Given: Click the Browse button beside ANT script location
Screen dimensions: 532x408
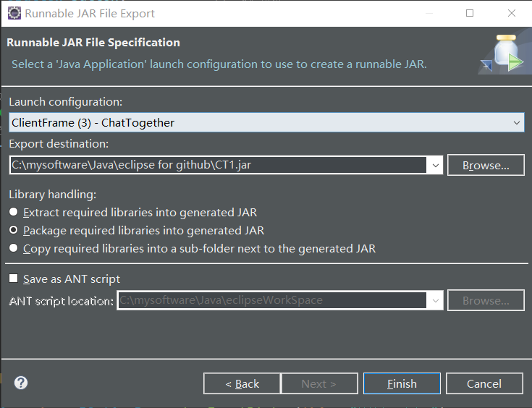Looking at the screenshot, I should pos(486,300).
